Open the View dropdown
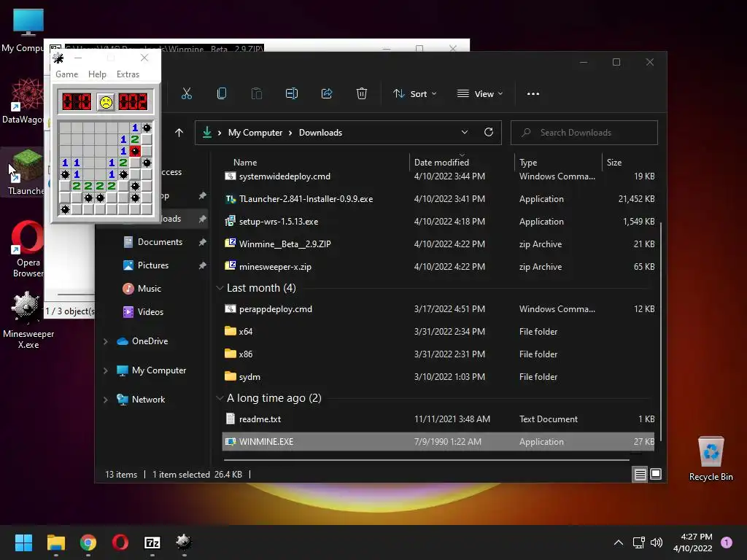The width and height of the screenshot is (747, 560). pos(480,94)
